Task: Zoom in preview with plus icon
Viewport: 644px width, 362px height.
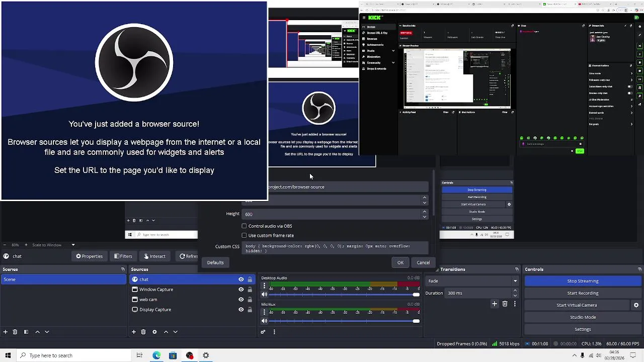Action: point(27,245)
